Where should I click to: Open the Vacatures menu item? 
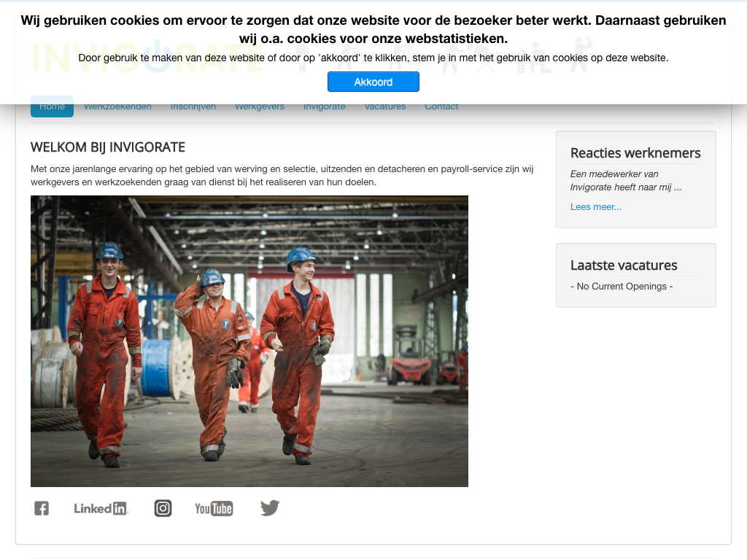tap(385, 107)
